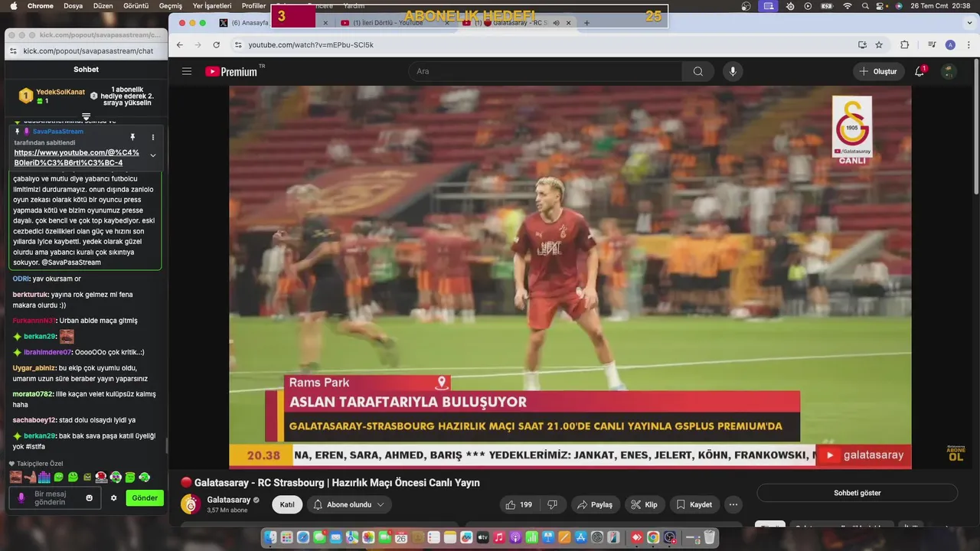The image size is (980, 551).
Task: Open Apple TV from the Dock
Action: (482, 538)
